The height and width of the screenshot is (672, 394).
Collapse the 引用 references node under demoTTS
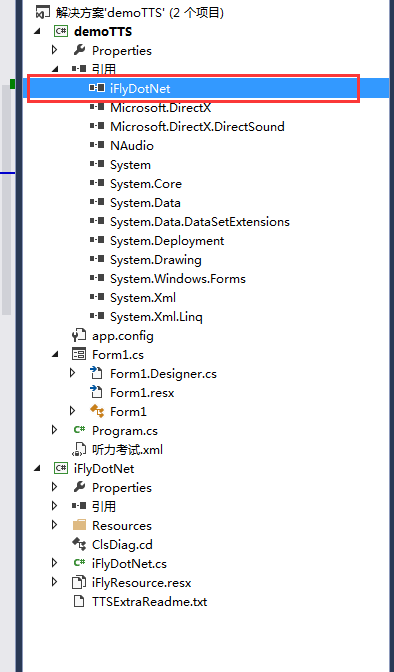[x=55, y=69]
